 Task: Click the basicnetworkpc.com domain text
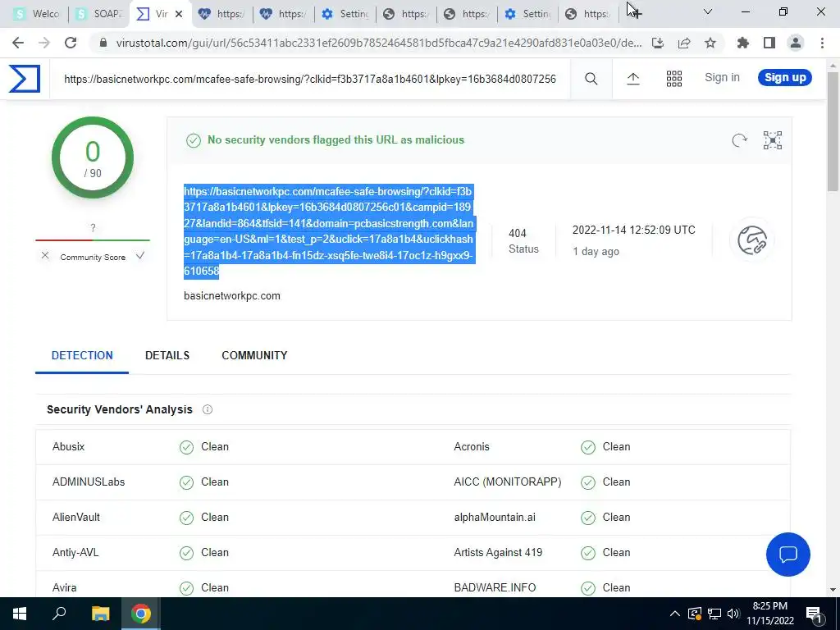pyautogui.click(x=232, y=295)
